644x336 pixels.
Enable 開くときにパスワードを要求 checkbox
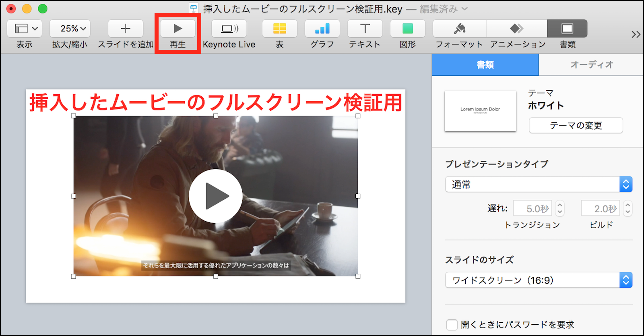point(452,325)
